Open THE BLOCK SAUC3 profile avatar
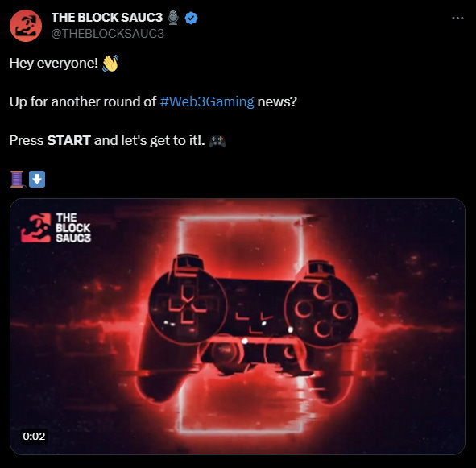Screen dimensions: 476x468 (x=26, y=26)
